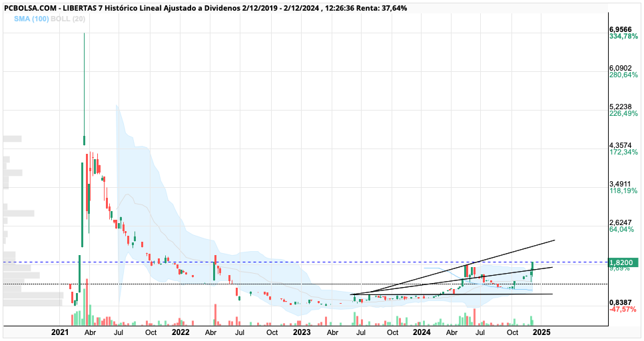Click the Apr label following 2022

click(x=210, y=332)
